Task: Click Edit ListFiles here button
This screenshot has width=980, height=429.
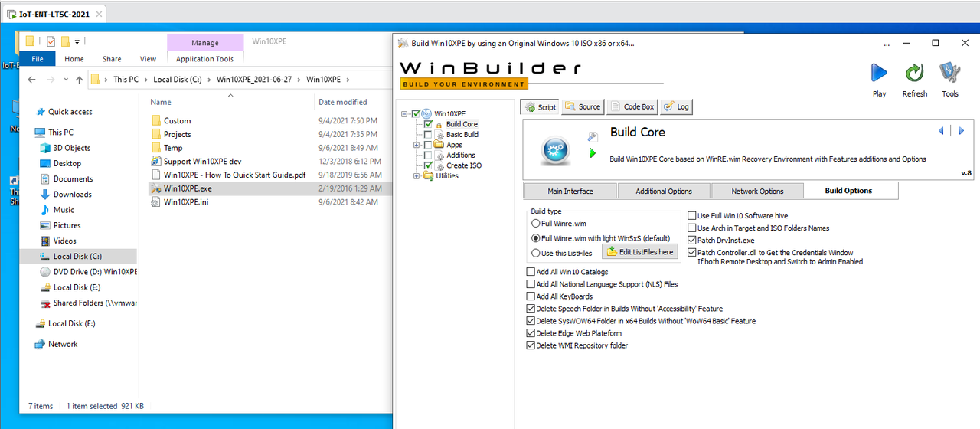Action: point(640,252)
